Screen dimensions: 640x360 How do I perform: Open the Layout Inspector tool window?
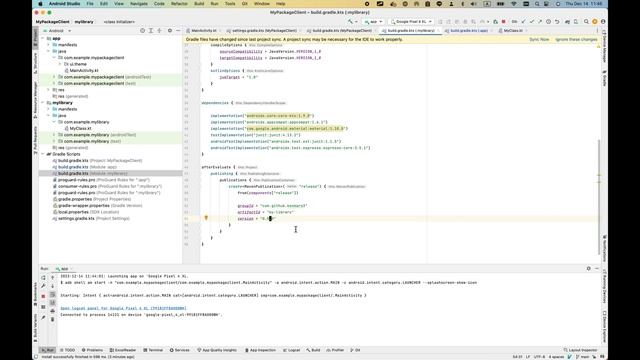click(580, 350)
